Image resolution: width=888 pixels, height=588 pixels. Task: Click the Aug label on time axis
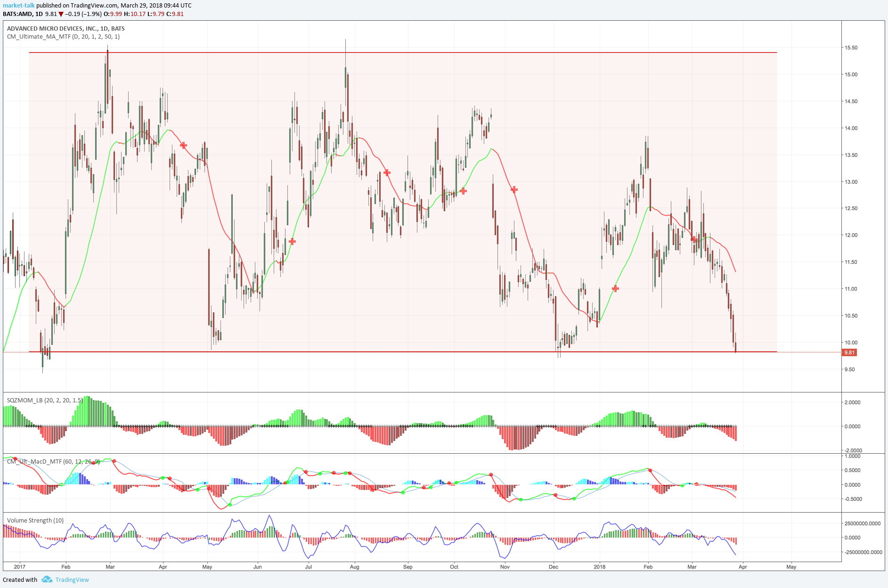[x=355, y=567]
